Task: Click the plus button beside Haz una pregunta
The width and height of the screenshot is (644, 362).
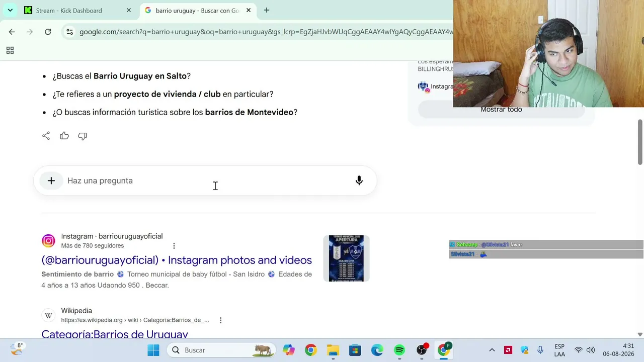Action: tap(51, 180)
